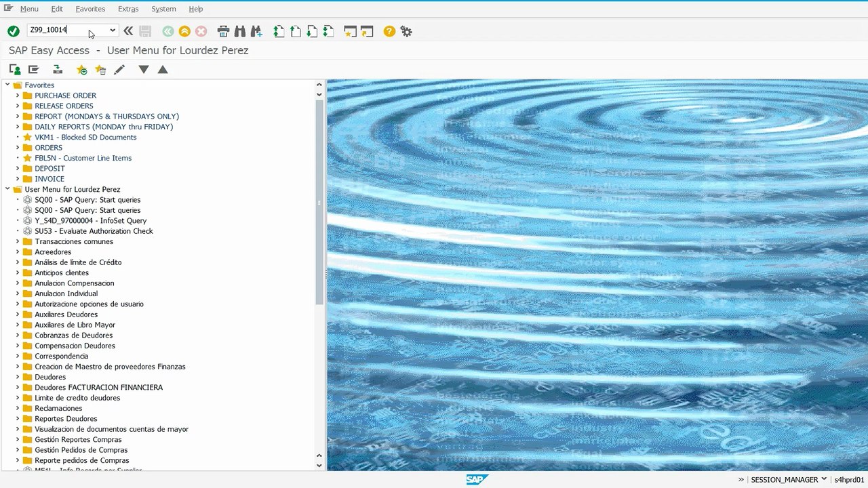Viewport: 868px width, 488px height.
Task: Expand the Correspondencia folder
Action: click(18, 356)
